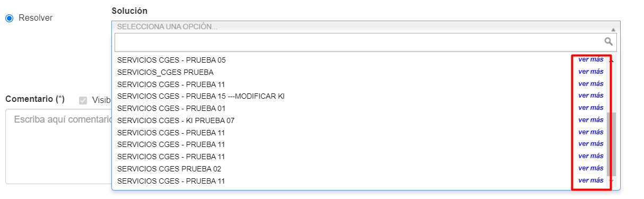Open 'ver más' link for PRUEBA 05
This screenshot has width=644, height=199.
590,59
